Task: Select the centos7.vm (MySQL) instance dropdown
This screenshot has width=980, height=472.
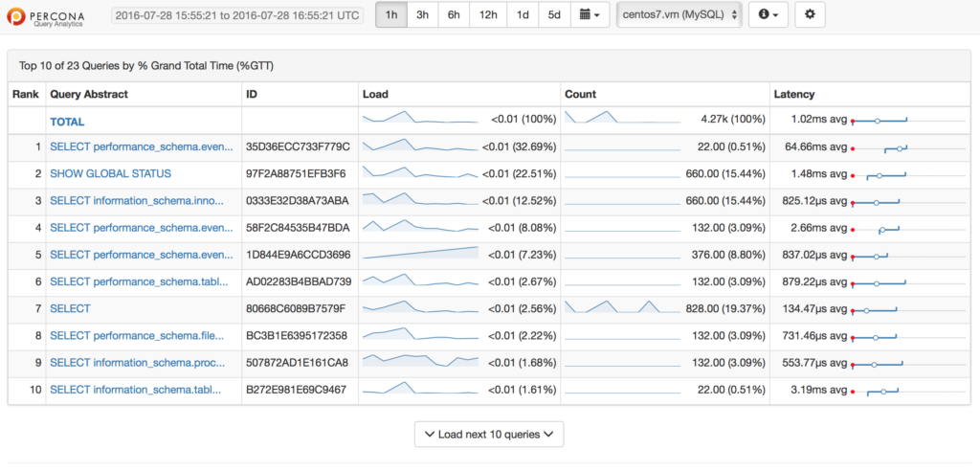Action: click(x=679, y=15)
